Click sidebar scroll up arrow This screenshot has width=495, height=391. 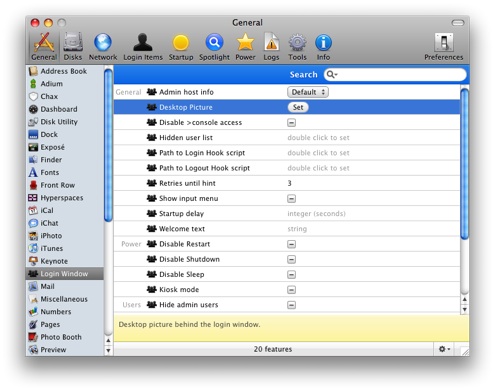(x=108, y=340)
